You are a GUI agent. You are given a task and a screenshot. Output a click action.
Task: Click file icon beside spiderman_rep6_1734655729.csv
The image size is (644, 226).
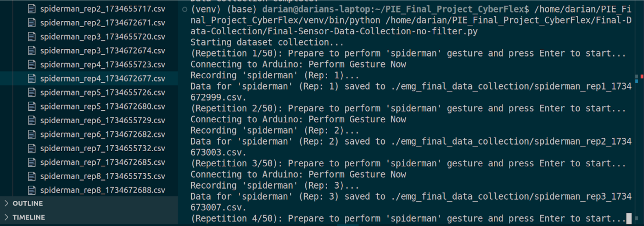(x=32, y=120)
